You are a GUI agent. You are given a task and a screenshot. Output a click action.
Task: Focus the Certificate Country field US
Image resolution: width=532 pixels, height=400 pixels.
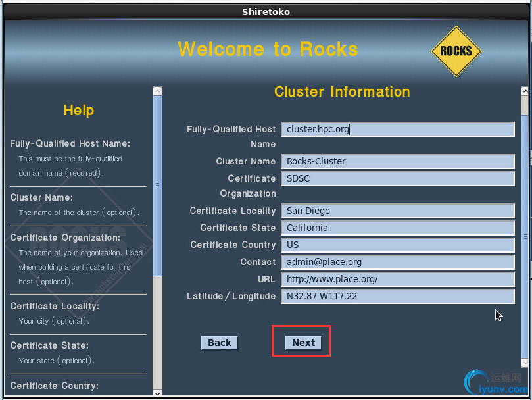point(398,245)
